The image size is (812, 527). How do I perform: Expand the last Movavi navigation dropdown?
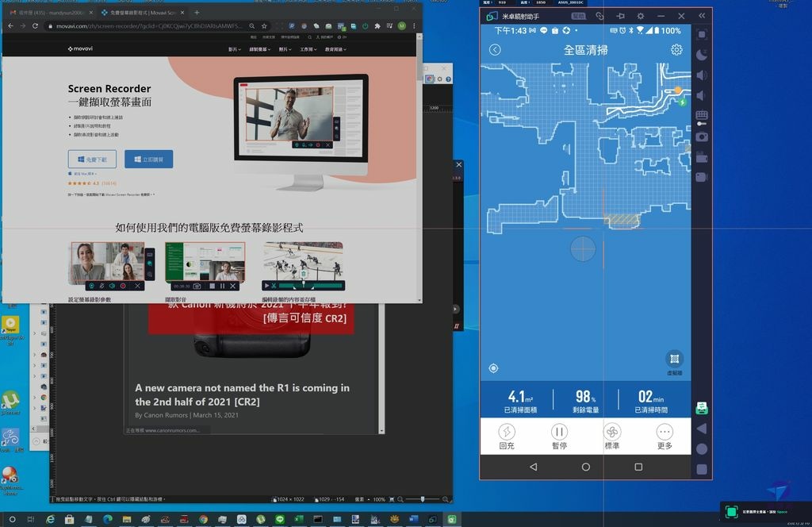pos(335,49)
